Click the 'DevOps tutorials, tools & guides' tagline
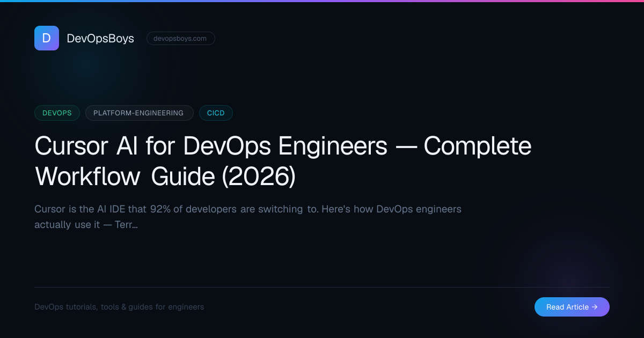644x338 pixels. click(119, 307)
